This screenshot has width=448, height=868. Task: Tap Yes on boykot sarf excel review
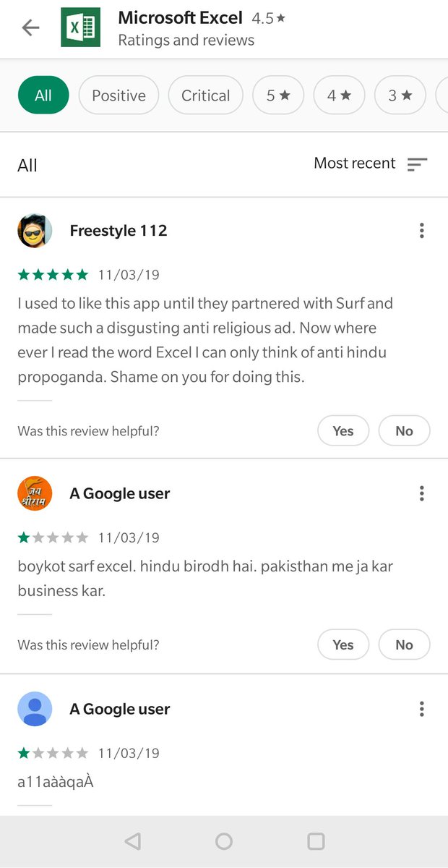click(343, 644)
